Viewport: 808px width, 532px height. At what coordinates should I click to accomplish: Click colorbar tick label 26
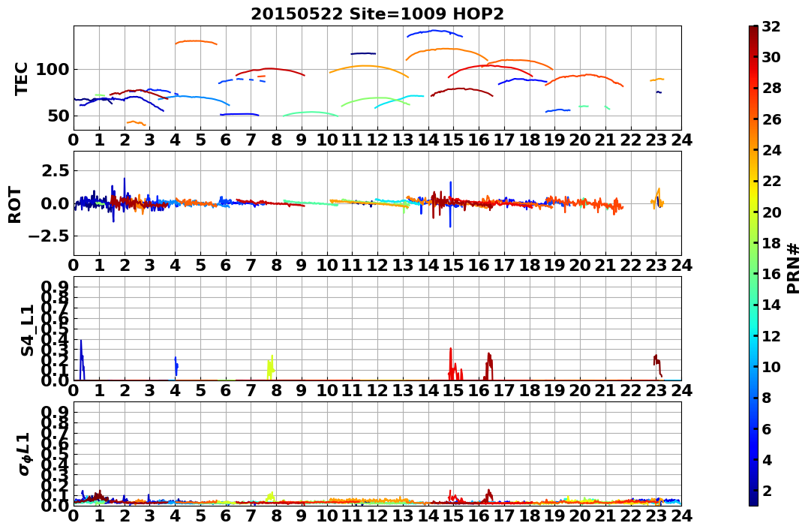click(x=771, y=119)
